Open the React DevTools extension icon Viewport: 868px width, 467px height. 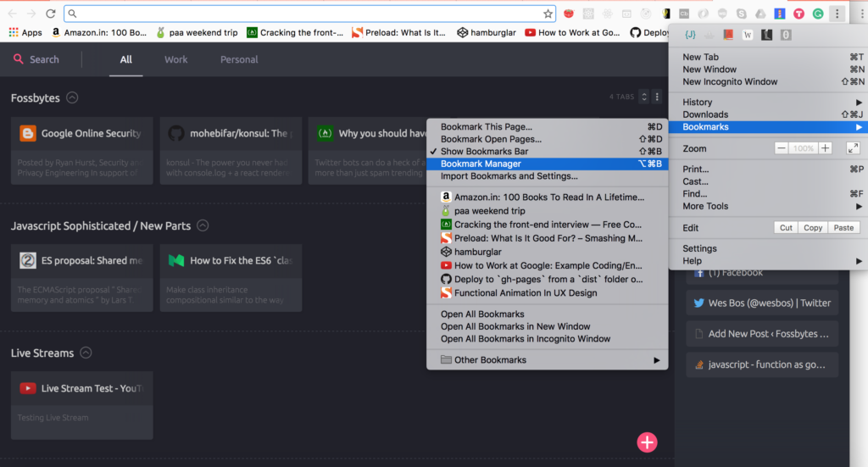point(607,14)
